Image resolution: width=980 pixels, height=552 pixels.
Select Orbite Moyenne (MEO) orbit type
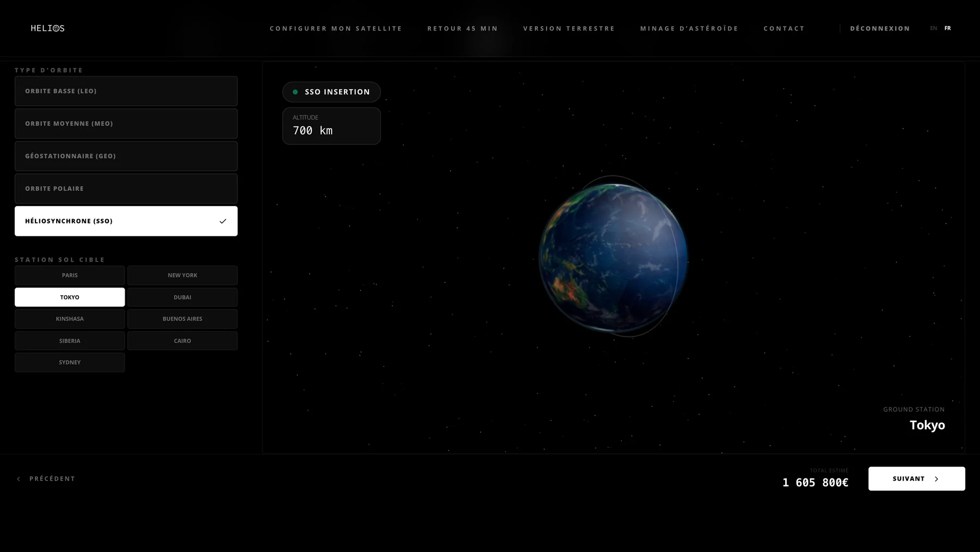click(126, 124)
